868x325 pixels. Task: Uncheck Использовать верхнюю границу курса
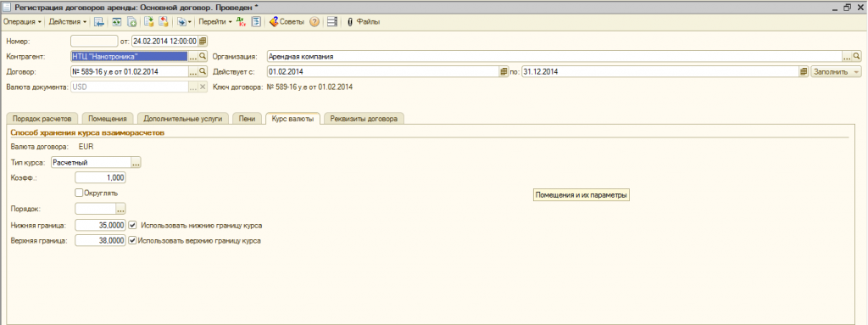click(132, 241)
